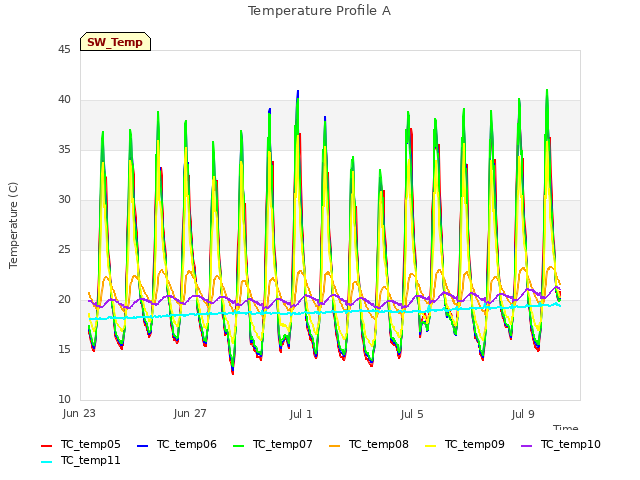Click the 20 y-axis tick label
Image resolution: width=640 pixels, height=480 pixels.
click(x=64, y=300)
